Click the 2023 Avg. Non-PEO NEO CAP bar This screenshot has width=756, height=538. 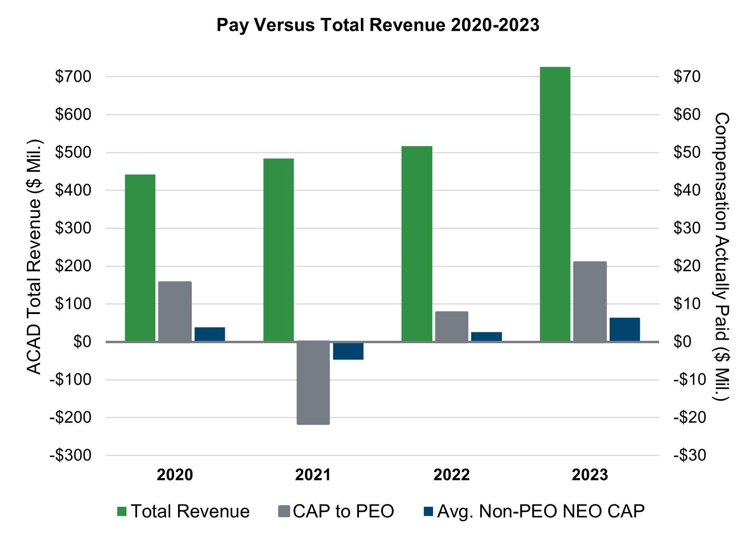point(624,330)
